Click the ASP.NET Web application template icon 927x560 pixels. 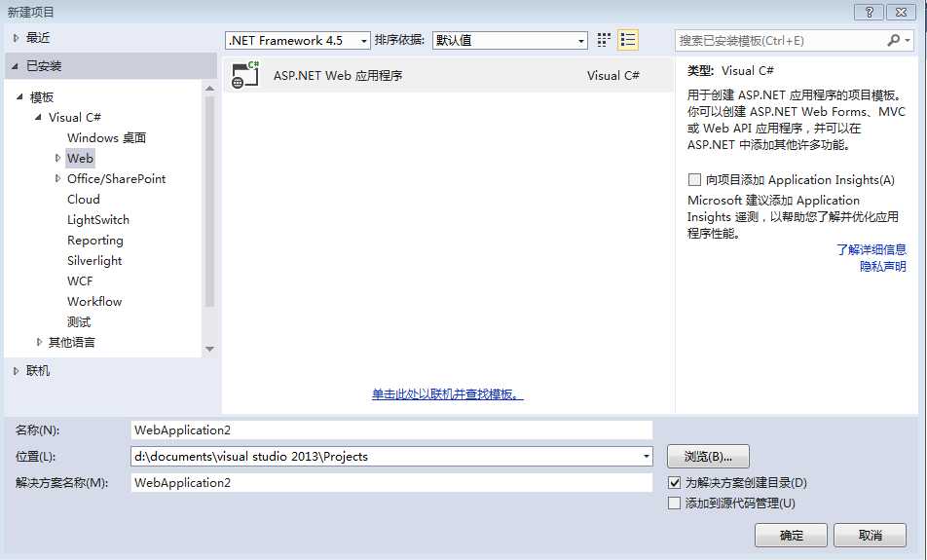pos(245,75)
